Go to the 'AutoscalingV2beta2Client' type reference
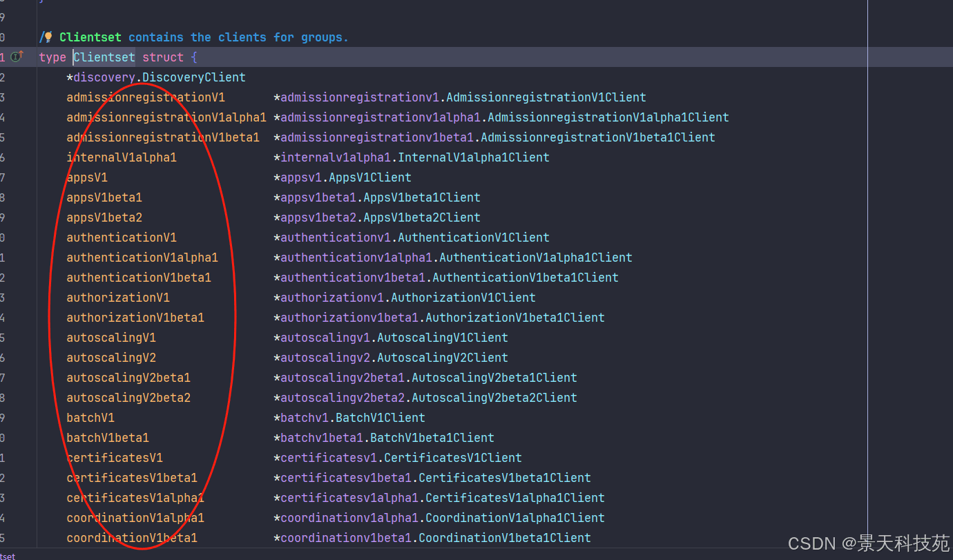The width and height of the screenshot is (953, 560). click(x=494, y=398)
